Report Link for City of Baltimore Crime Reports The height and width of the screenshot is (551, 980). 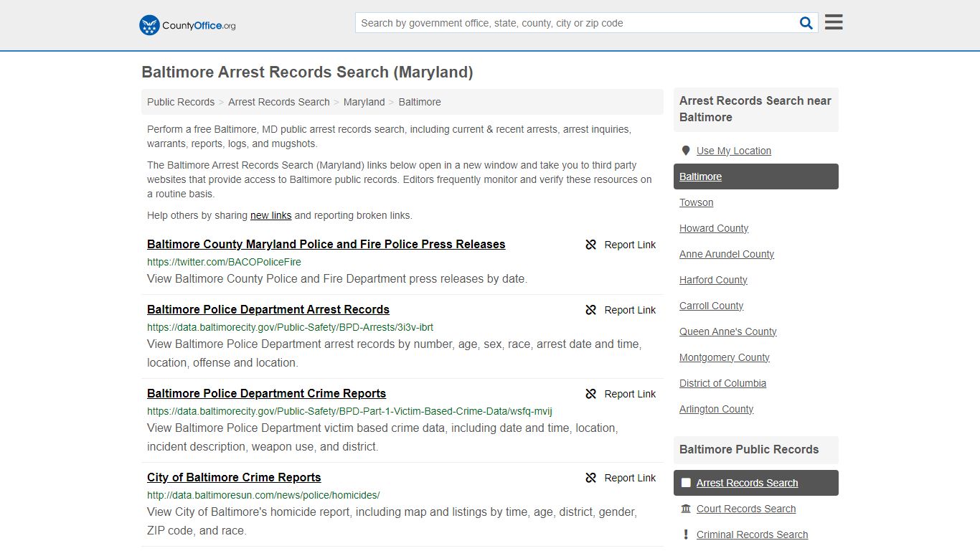(x=621, y=478)
